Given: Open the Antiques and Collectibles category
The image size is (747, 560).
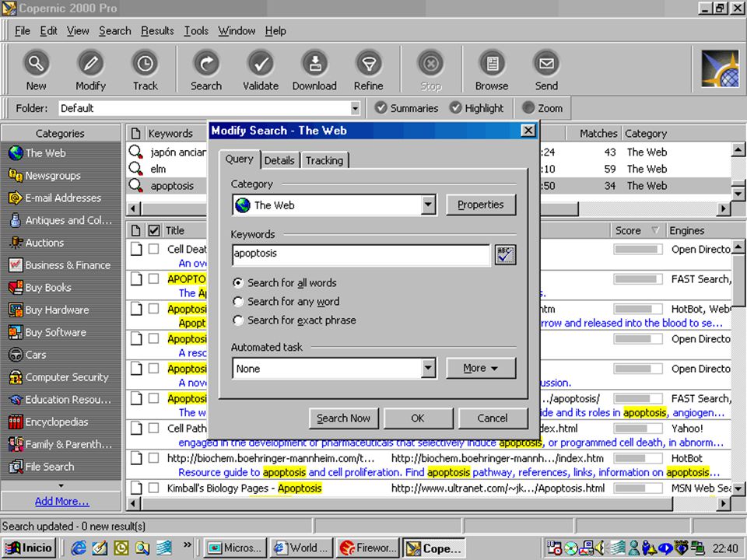Looking at the screenshot, I should pyautogui.click(x=61, y=220).
